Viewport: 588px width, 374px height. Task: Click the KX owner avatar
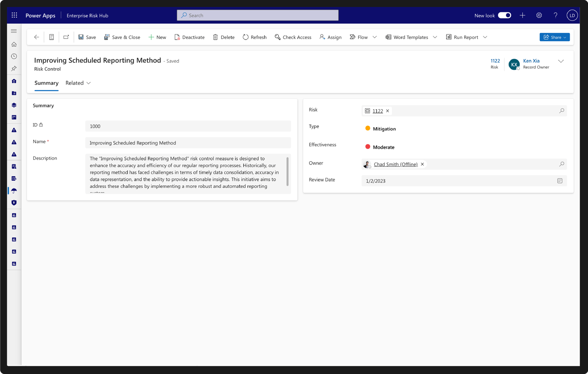pyautogui.click(x=514, y=64)
